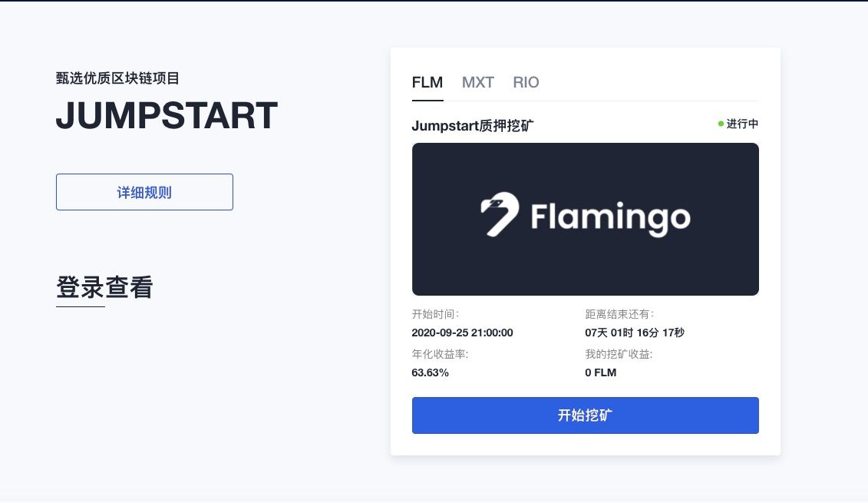Switch to the FLM tab
The image size is (868, 503).
427,82
